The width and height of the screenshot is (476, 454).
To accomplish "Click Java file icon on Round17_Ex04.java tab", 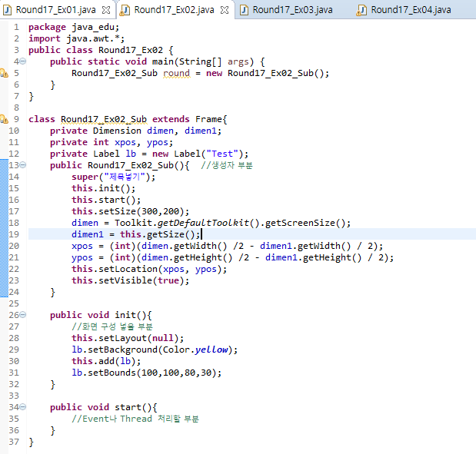I will tap(361, 10).
